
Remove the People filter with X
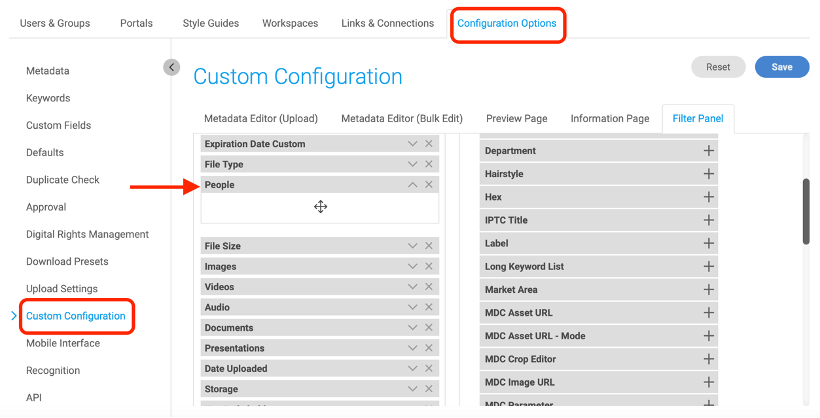(x=429, y=185)
